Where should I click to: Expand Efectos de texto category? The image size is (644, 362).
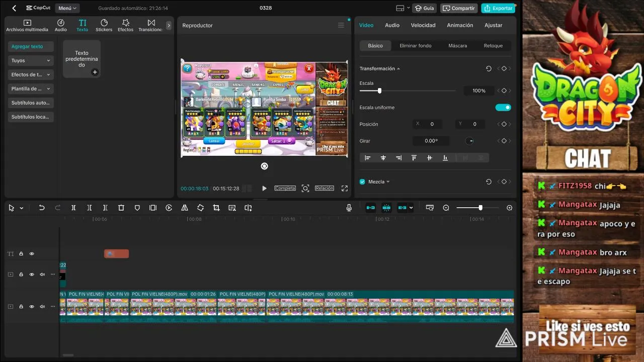[31, 74]
